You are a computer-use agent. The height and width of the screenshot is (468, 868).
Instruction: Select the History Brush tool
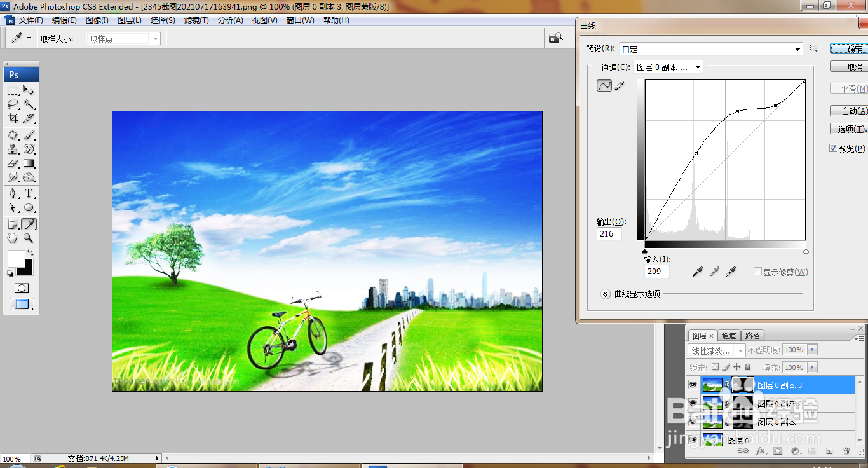29,149
